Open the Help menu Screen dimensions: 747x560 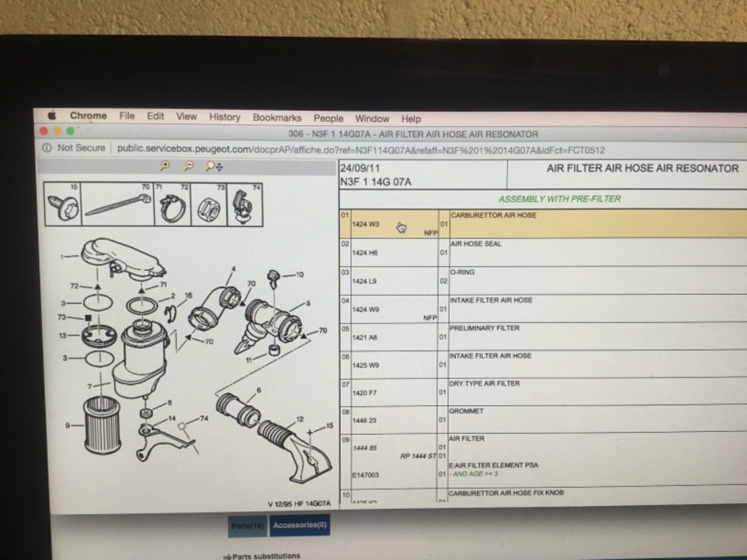coord(411,119)
